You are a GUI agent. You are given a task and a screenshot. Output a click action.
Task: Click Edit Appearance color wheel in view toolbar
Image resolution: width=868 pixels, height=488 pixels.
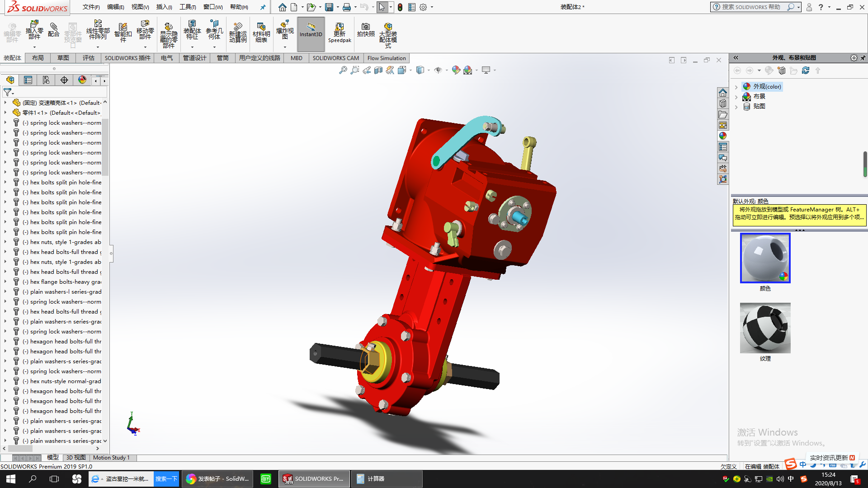coord(456,70)
